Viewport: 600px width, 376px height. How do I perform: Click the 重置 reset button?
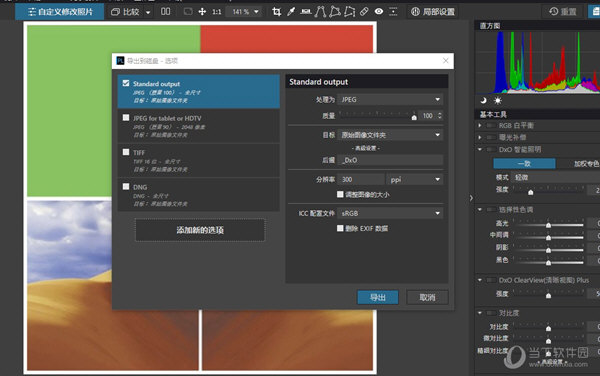[x=562, y=11]
